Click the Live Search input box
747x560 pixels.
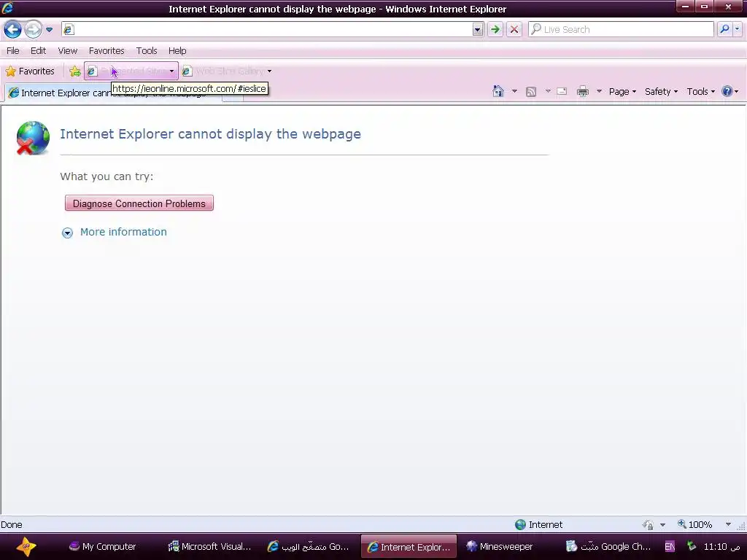coord(621,29)
